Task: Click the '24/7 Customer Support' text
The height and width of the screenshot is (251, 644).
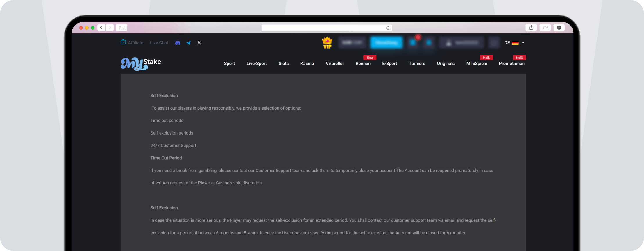Action: 173,146
